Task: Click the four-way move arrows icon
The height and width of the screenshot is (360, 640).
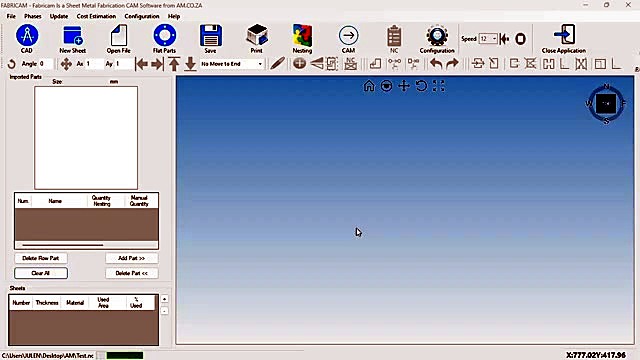Action: pos(66,64)
